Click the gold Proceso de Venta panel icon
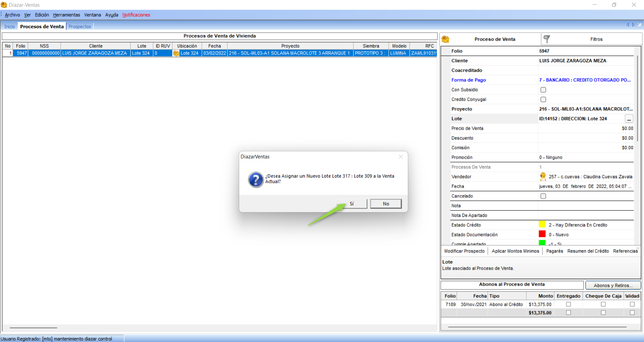The width and height of the screenshot is (644, 342). 445,39
